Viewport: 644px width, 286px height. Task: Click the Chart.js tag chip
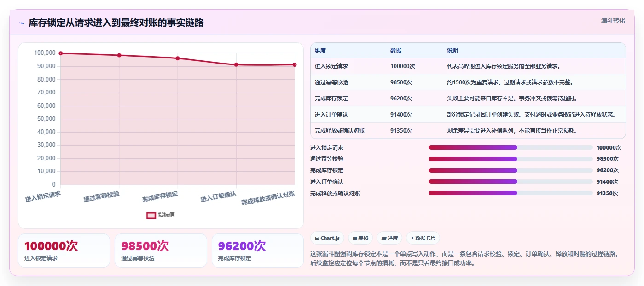327,238
